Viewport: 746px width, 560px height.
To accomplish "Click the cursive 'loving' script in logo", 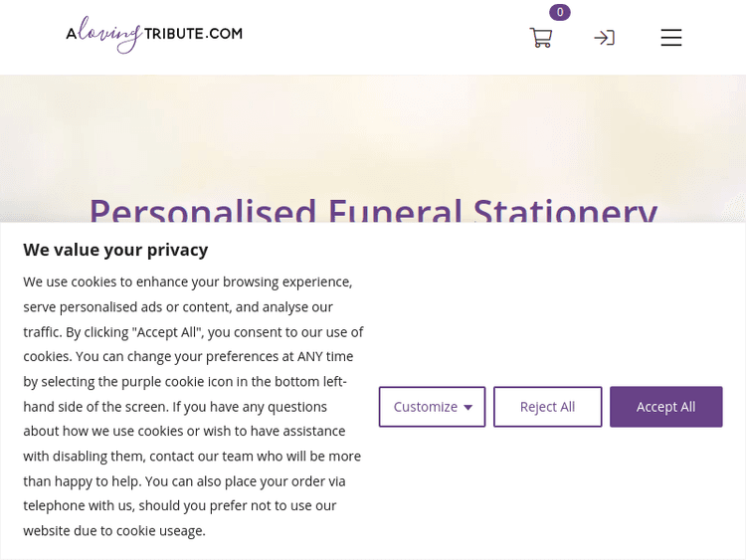I will tap(108, 35).
